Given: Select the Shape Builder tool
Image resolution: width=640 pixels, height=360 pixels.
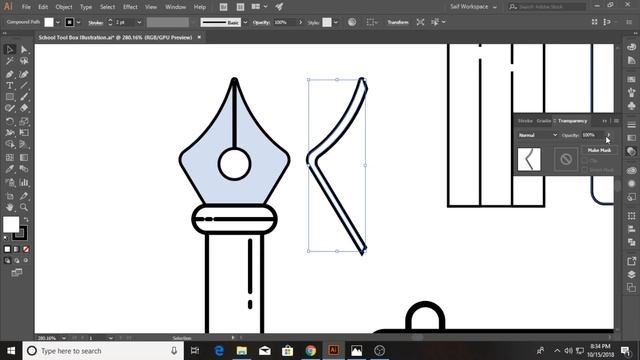Looking at the screenshot, I should coord(10,144).
